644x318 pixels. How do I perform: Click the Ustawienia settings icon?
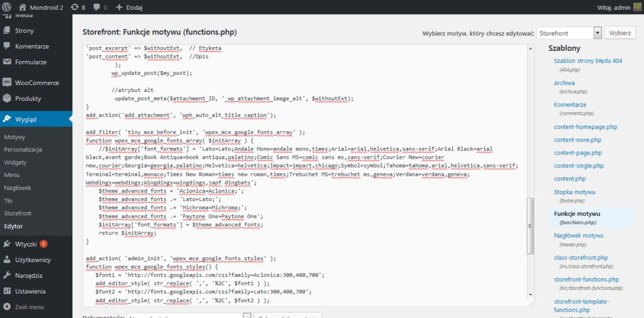coord(6,292)
